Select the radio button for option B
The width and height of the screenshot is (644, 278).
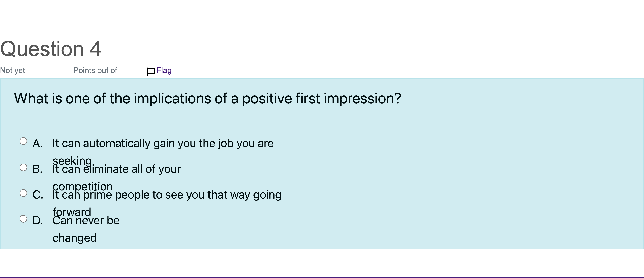[23, 167]
